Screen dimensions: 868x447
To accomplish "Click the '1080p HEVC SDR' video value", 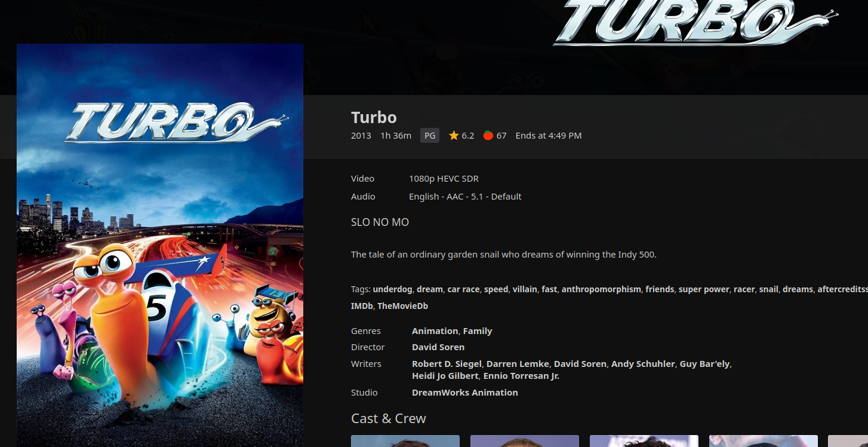I will tap(444, 179).
